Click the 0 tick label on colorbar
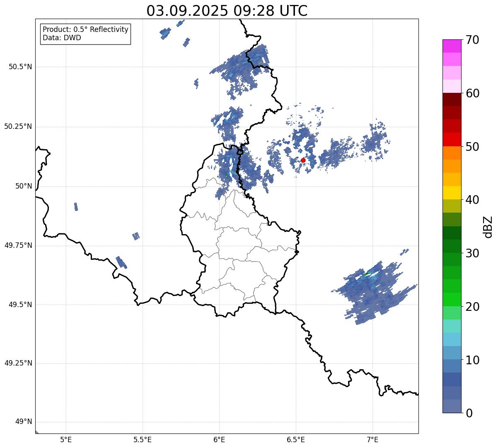 pyautogui.click(x=469, y=413)
